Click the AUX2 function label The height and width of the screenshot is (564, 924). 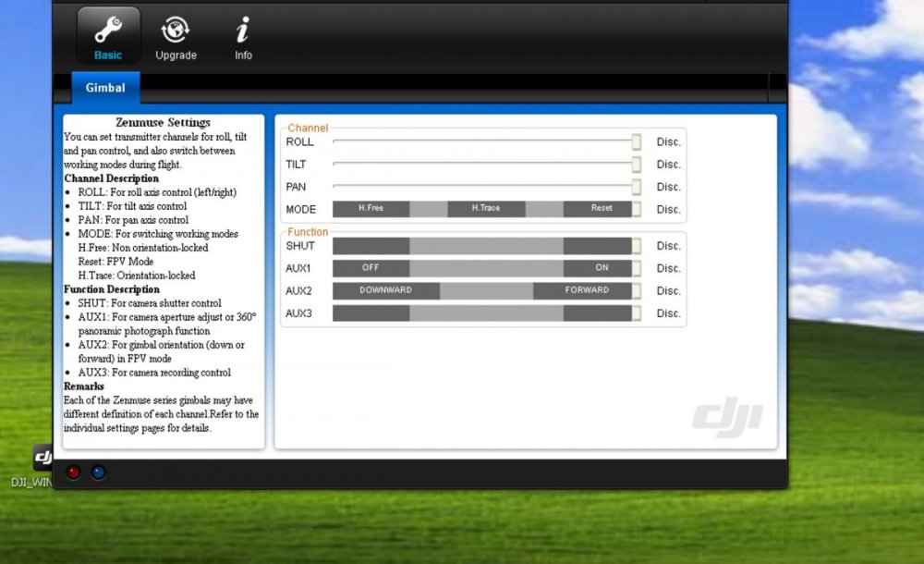pos(298,291)
